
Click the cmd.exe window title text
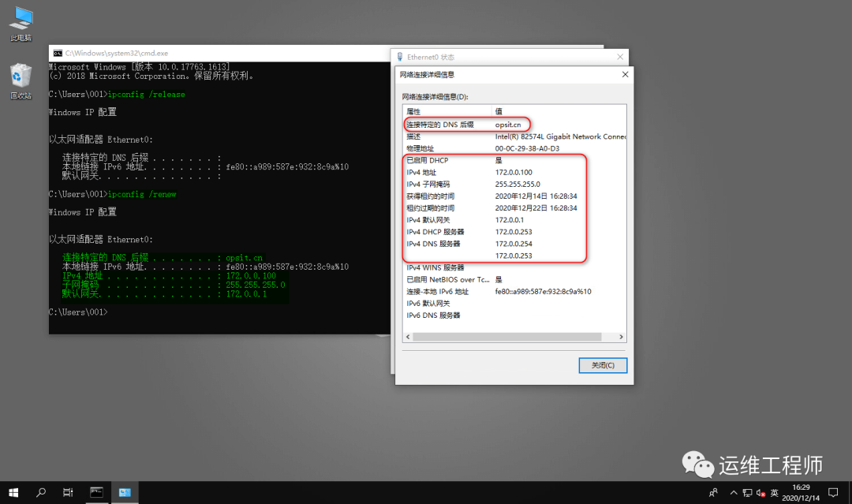click(x=116, y=53)
